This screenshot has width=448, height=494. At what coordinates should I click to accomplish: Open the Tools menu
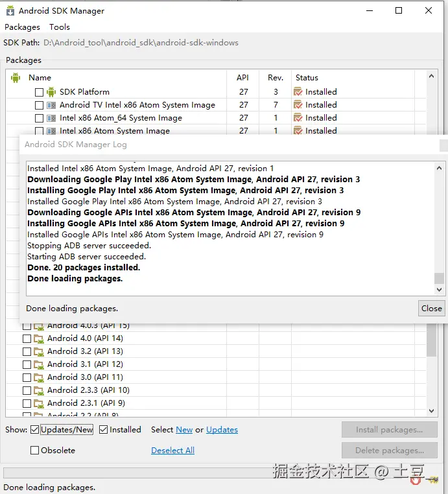click(x=60, y=27)
